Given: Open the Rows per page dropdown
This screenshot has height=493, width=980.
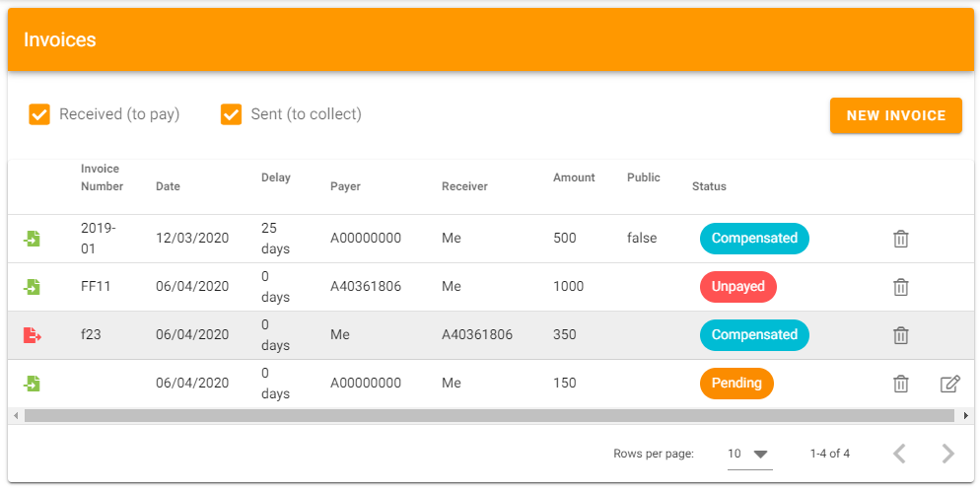Looking at the screenshot, I should [749, 455].
